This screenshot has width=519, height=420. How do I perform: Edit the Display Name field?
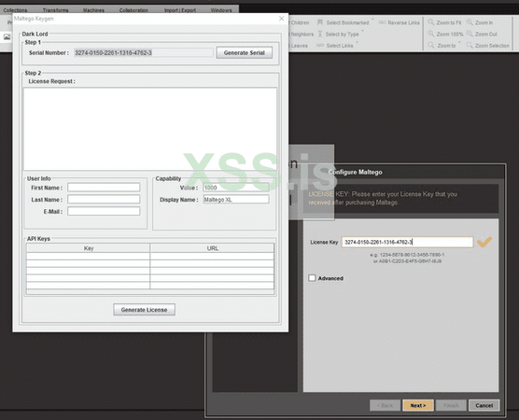236,199
